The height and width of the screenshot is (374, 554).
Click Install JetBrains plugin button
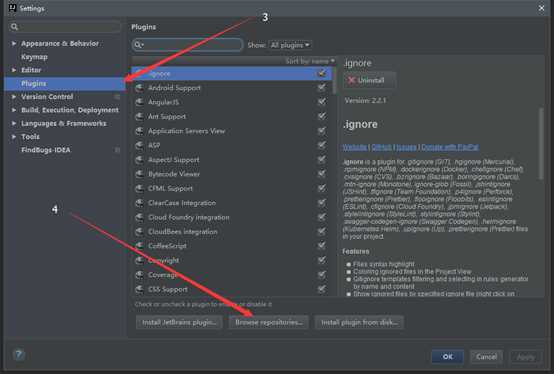[179, 322]
